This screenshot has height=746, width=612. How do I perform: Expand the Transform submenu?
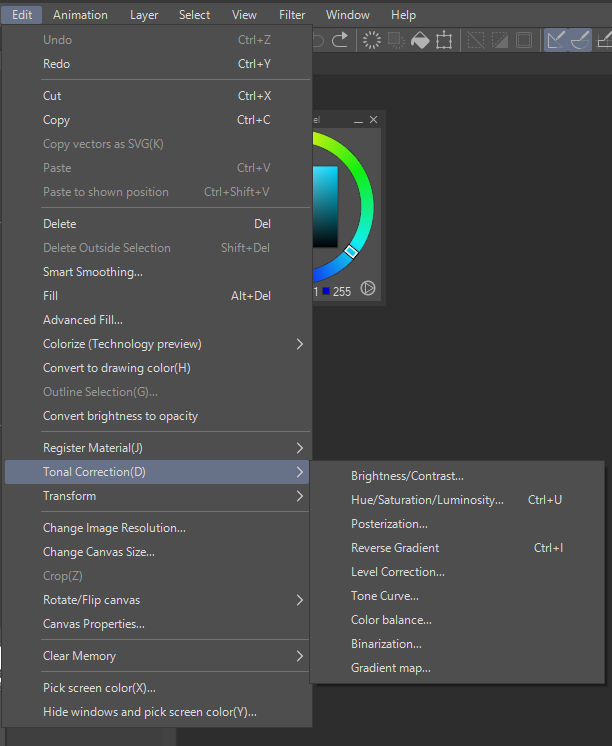pyautogui.click(x=299, y=496)
